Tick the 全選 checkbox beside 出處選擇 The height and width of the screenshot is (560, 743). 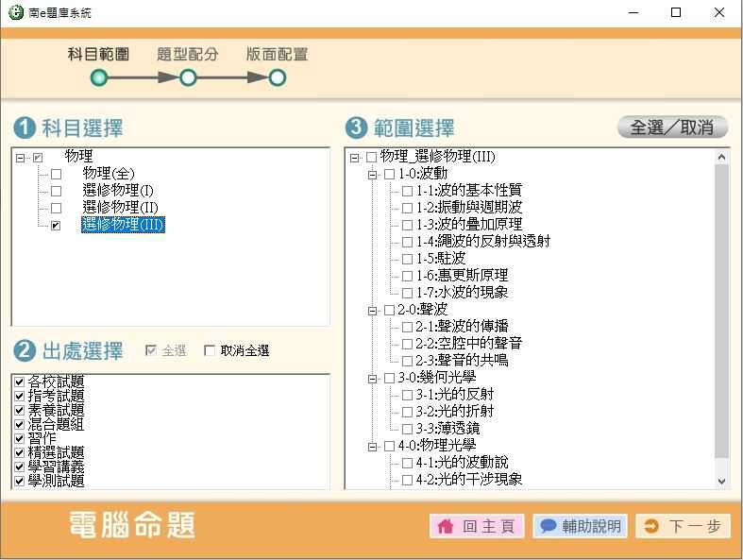coord(151,350)
